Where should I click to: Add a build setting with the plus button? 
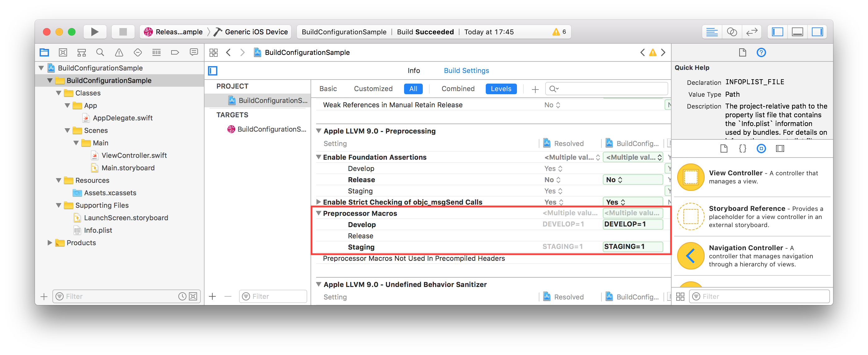point(535,89)
